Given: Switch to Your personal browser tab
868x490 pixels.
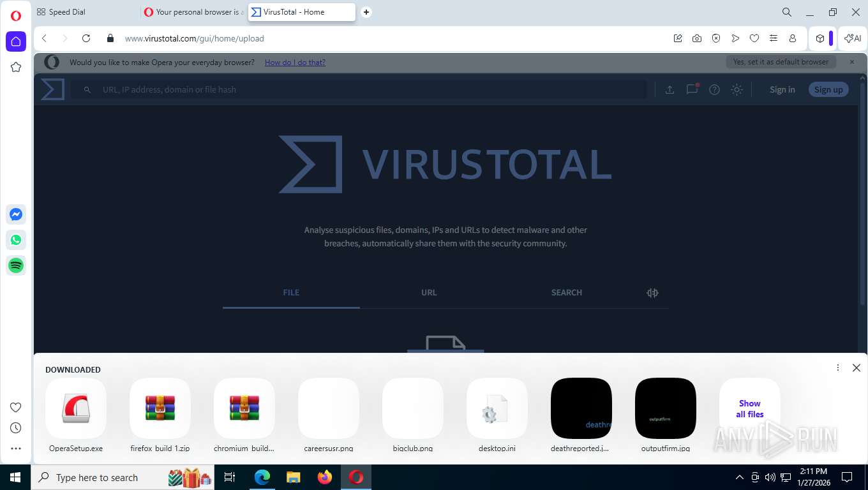Looking at the screenshot, I should (x=193, y=12).
